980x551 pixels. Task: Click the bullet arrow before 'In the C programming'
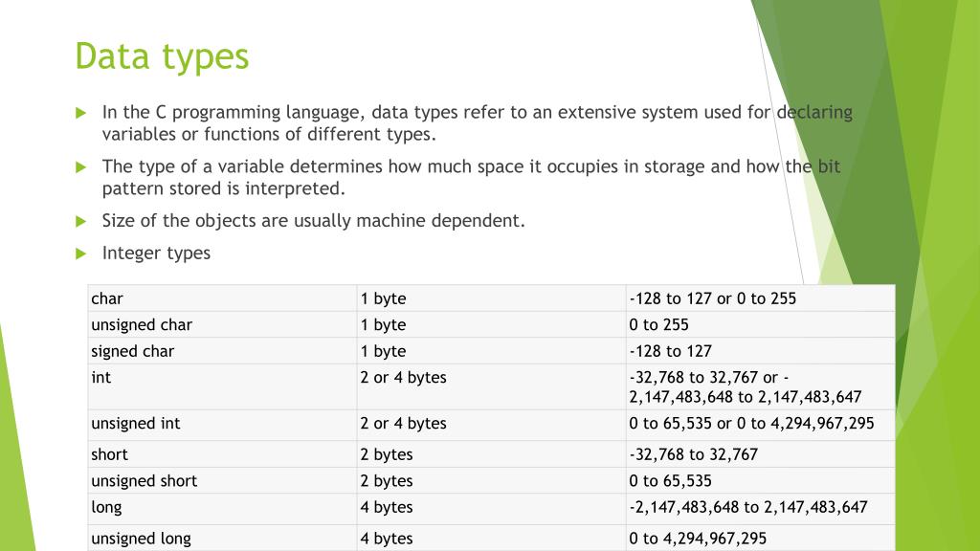tap(80, 113)
